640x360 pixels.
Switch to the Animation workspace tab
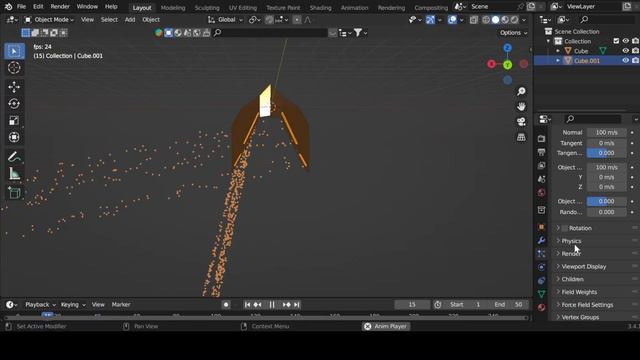(x=354, y=7)
